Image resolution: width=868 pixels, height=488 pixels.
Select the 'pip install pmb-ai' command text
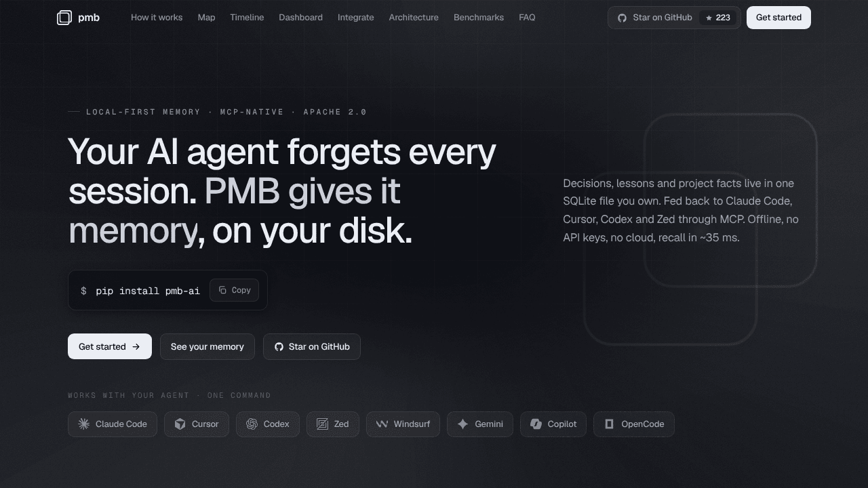tap(148, 291)
